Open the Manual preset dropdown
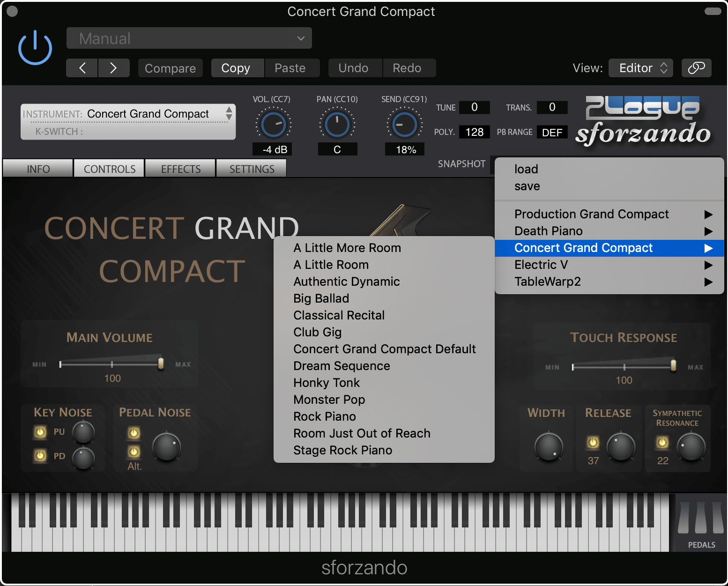The image size is (728, 586). (189, 38)
